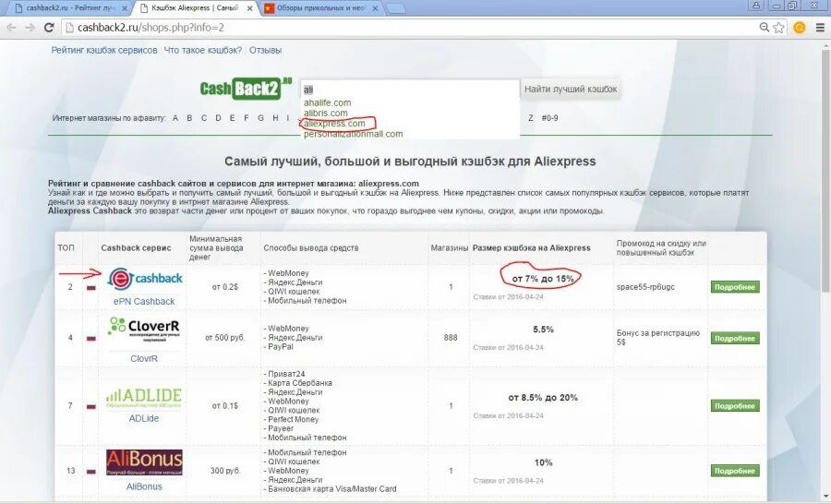The width and height of the screenshot is (831, 504).
Task: Click the orange extension icon in toolbar
Action: point(800,28)
